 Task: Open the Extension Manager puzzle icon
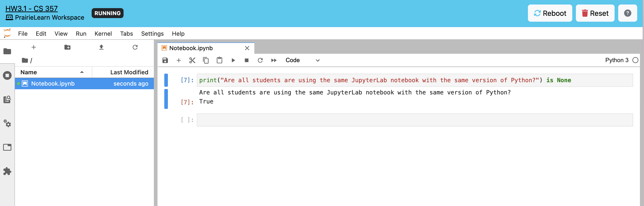(7, 171)
